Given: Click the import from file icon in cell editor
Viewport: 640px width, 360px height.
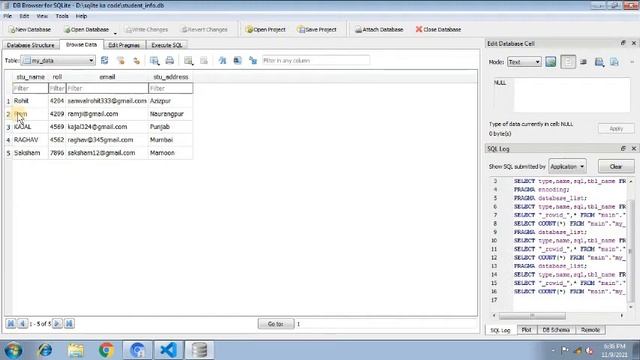Looking at the screenshot, I should 599,62.
